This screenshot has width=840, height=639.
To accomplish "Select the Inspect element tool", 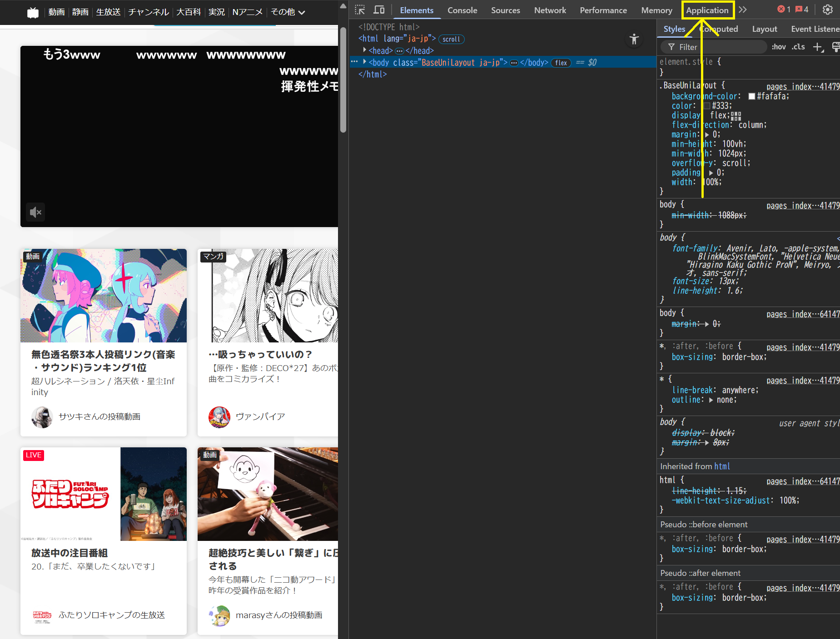I will pos(359,10).
